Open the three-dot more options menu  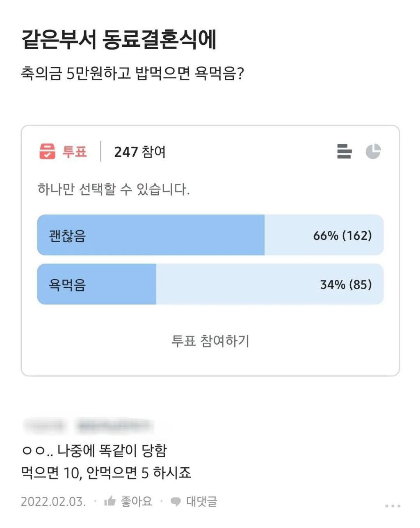point(393,506)
